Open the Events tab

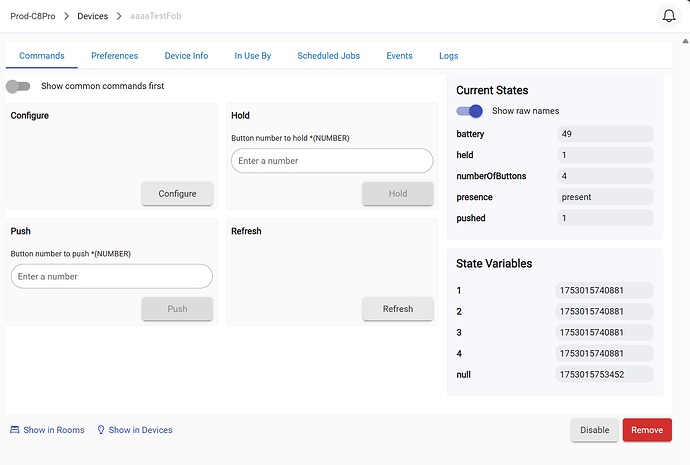point(399,56)
